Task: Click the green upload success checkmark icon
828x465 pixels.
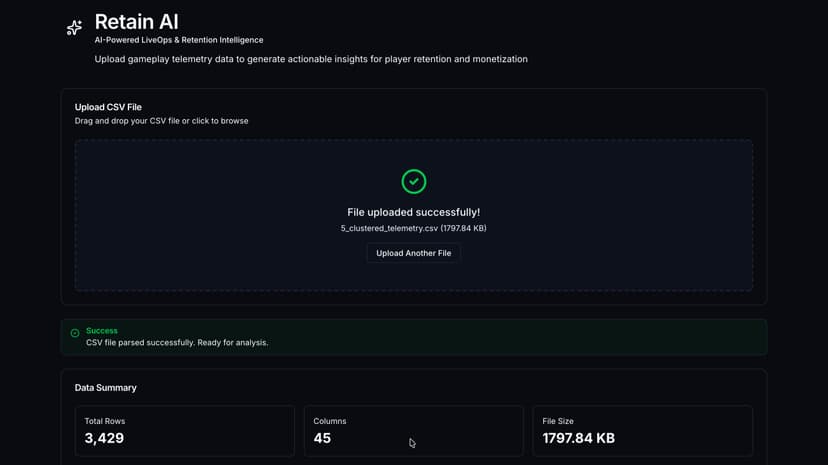Action: click(x=413, y=182)
